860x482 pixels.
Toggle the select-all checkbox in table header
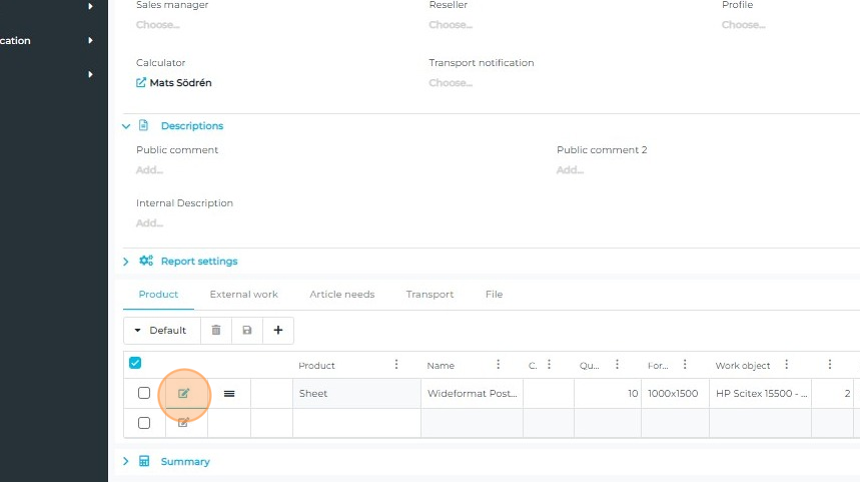coord(135,364)
